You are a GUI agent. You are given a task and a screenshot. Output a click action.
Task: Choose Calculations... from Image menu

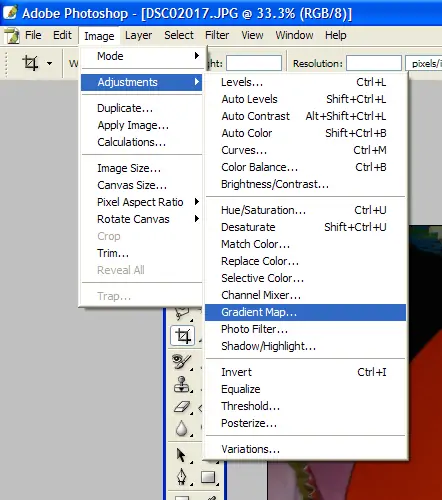[142, 142]
